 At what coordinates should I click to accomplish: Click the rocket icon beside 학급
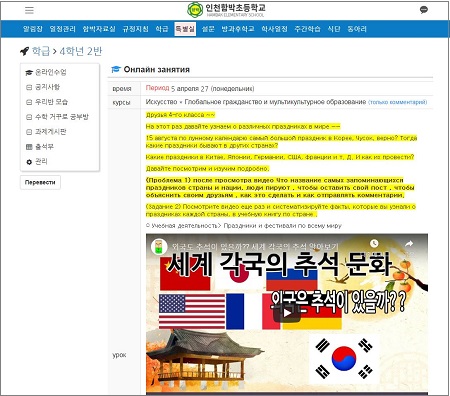click(24, 51)
